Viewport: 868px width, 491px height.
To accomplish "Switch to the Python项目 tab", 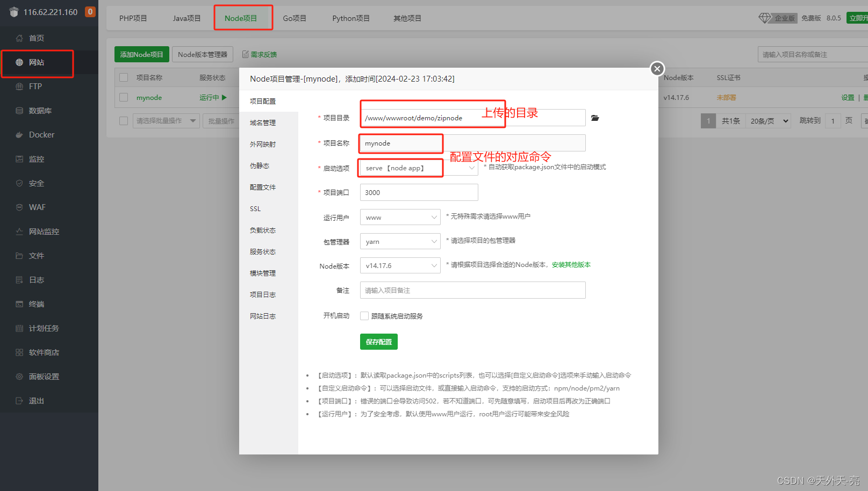I will point(351,18).
